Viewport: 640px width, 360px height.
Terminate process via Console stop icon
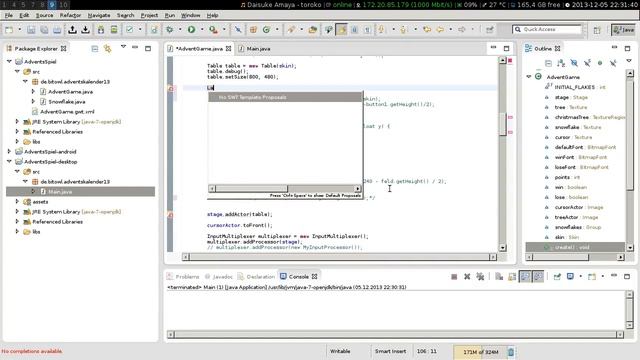pos(454,277)
